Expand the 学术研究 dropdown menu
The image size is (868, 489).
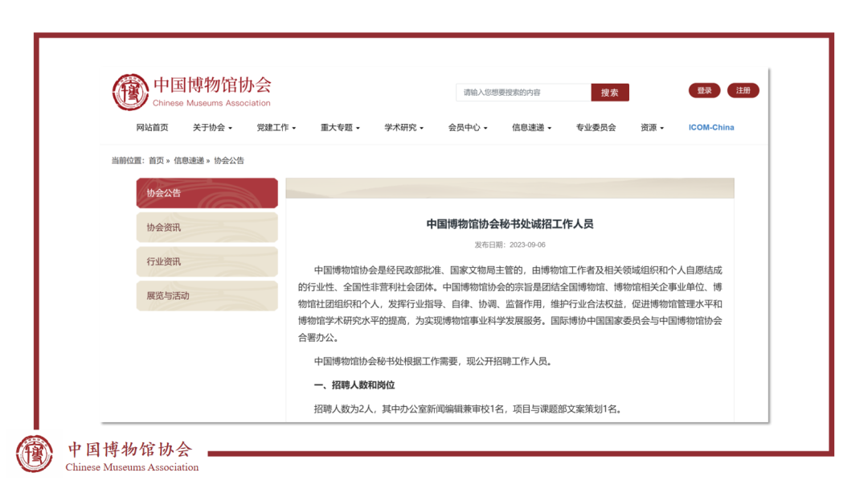tap(404, 127)
